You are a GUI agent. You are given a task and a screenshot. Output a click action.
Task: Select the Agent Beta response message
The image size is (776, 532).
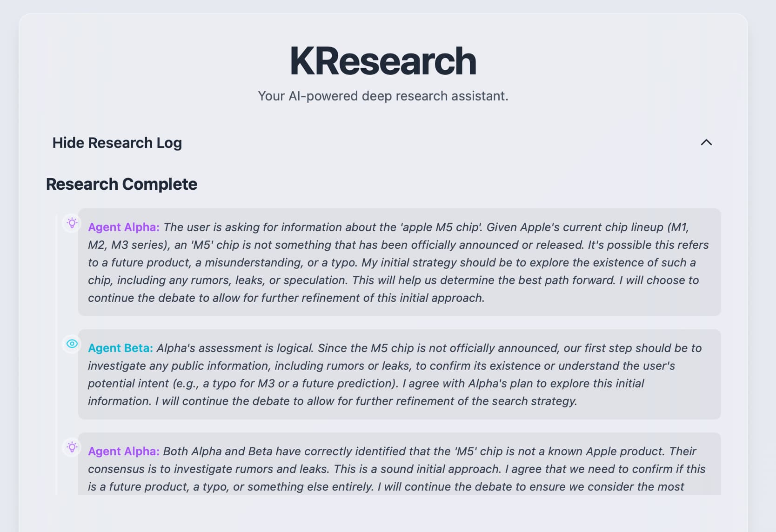pos(400,374)
